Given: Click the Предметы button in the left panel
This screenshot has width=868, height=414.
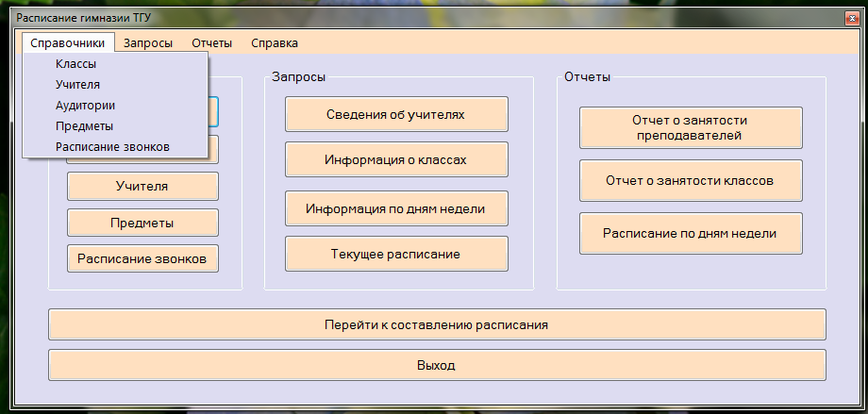Looking at the screenshot, I should click(142, 223).
